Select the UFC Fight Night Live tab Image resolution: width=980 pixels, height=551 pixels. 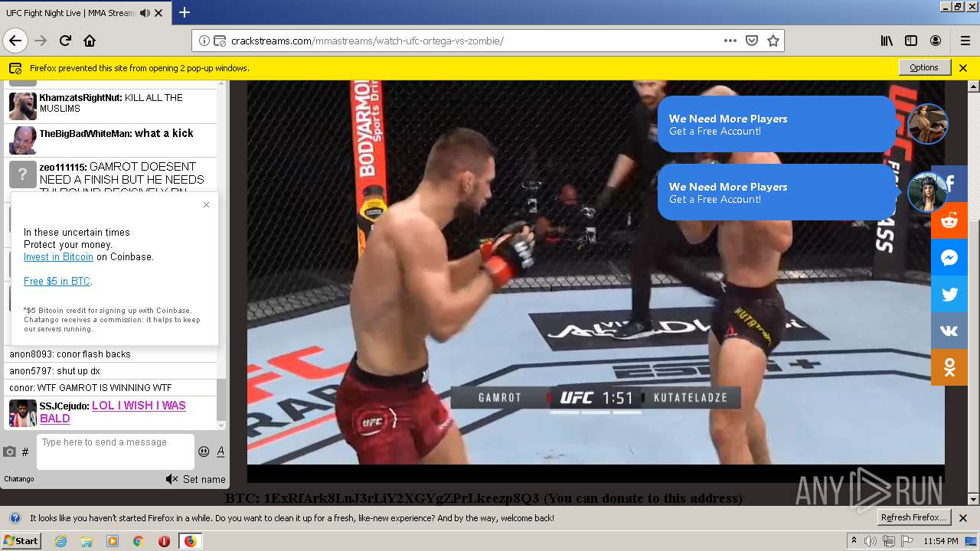click(x=84, y=13)
